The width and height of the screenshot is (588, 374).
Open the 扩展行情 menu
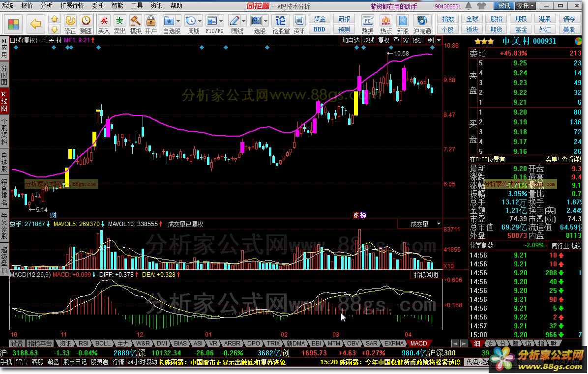(x=72, y=5)
